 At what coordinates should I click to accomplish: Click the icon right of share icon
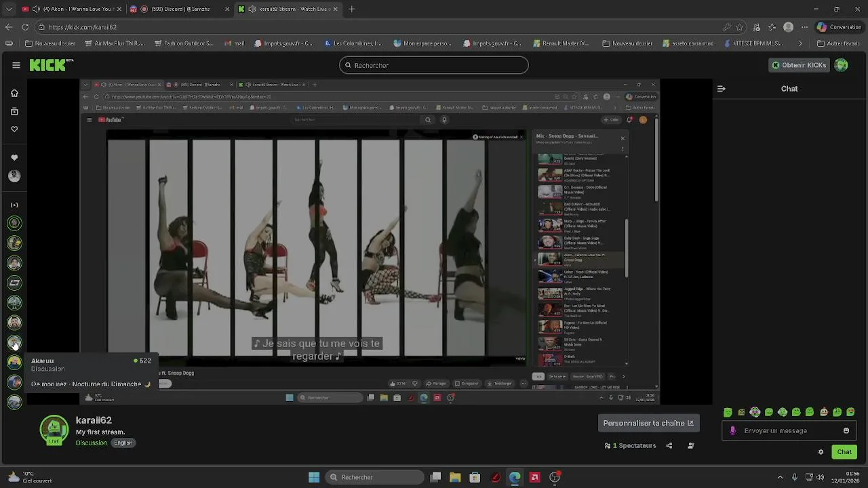[691, 445]
